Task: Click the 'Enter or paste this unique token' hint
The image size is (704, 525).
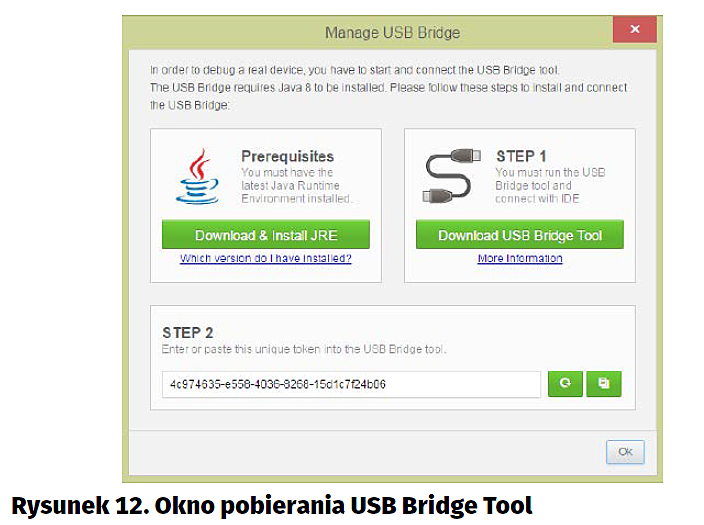Action: tap(304, 350)
